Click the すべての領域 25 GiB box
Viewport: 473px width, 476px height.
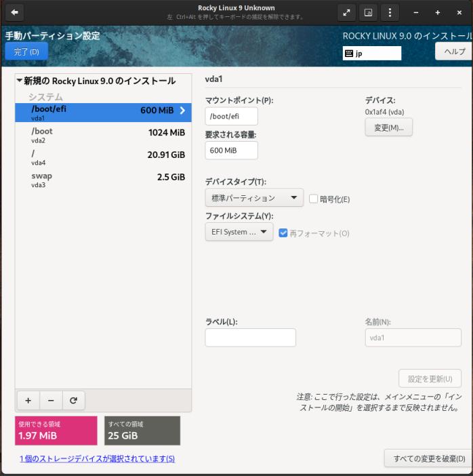tap(142, 431)
